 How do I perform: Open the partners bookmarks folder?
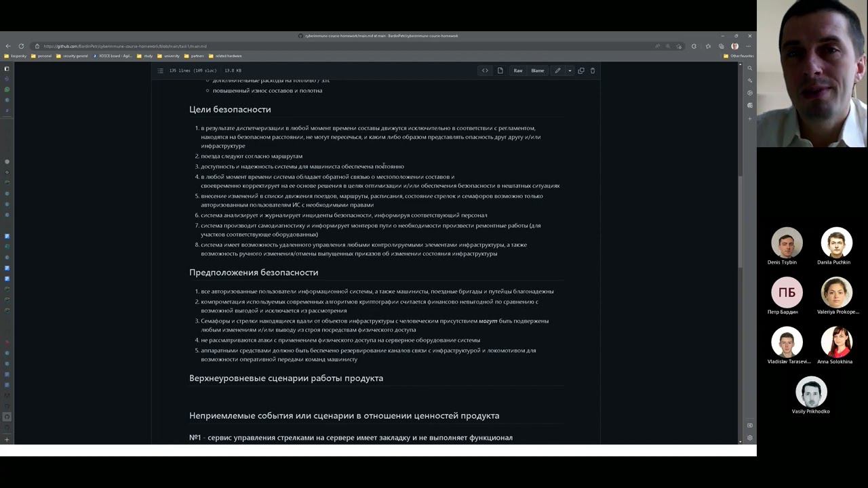(x=194, y=56)
